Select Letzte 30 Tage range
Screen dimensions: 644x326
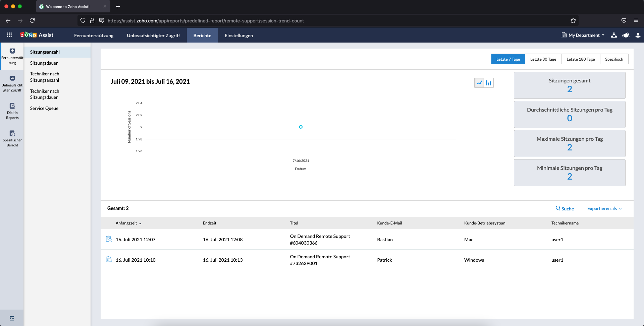[x=543, y=59]
